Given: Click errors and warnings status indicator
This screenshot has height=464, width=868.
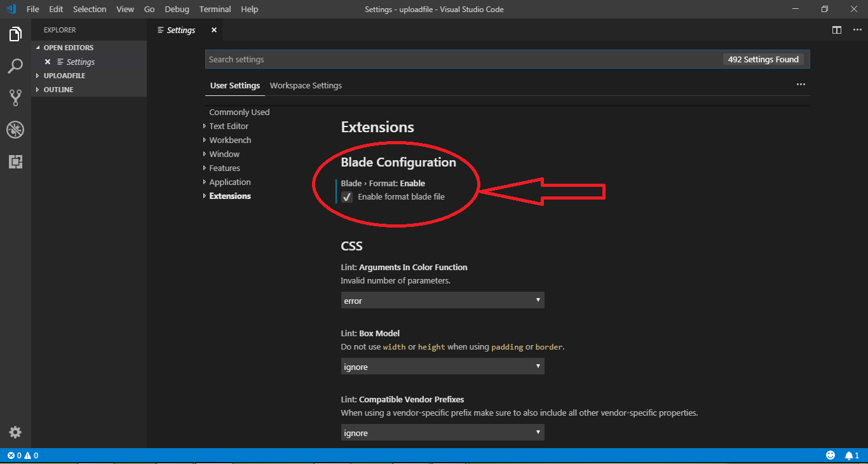Looking at the screenshot, I should [x=23, y=455].
